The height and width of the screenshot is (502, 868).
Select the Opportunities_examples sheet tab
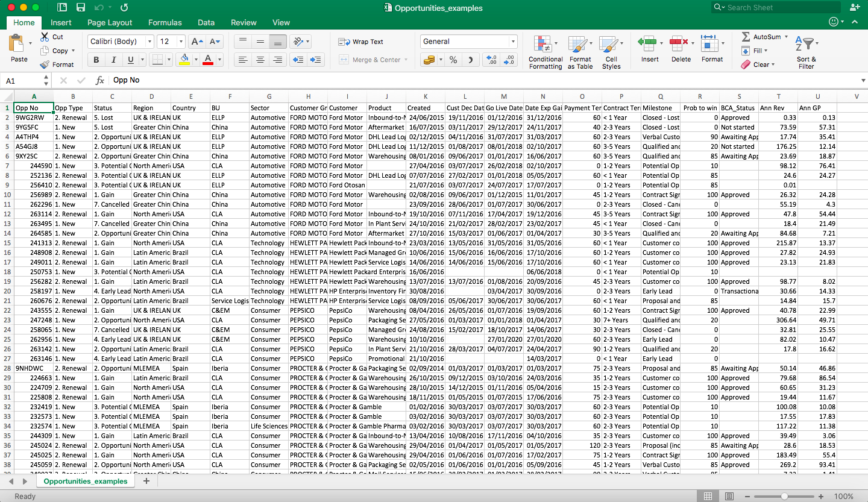(x=86, y=482)
